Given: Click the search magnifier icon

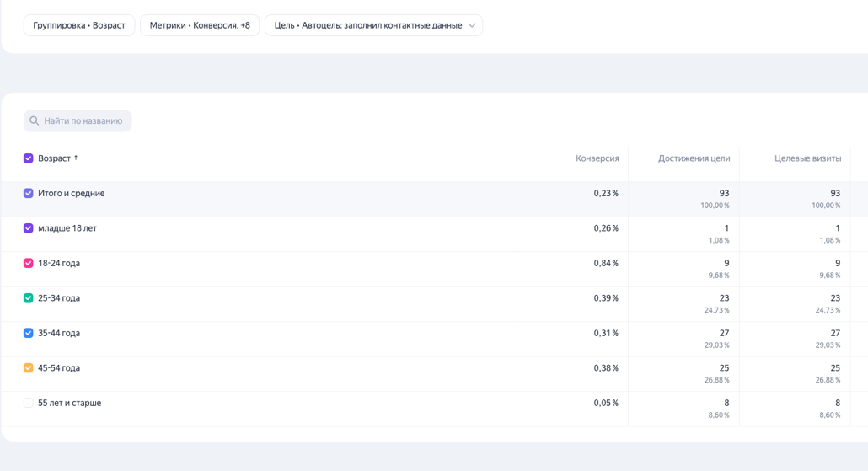Looking at the screenshot, I should [x=35, y=121].
